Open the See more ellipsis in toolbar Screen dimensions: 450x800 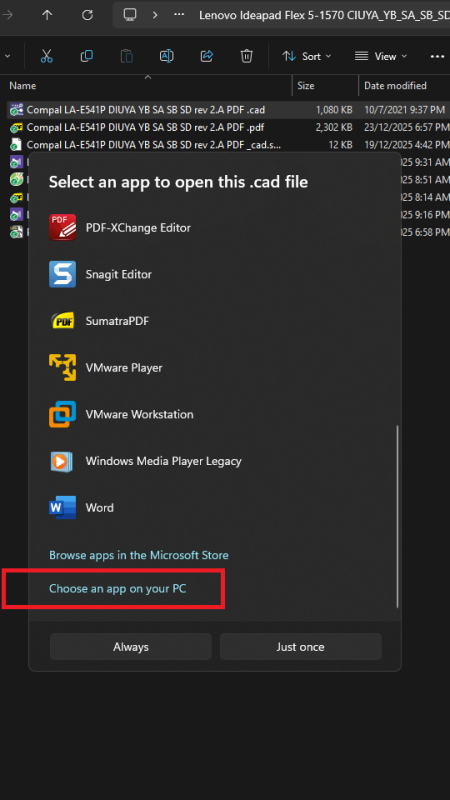(437, 56)
